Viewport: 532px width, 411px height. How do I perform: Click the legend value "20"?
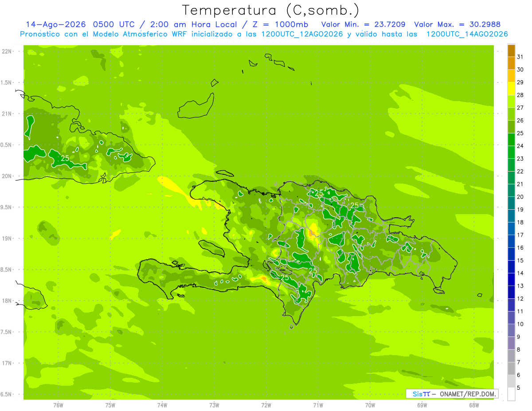[x=520, y=197]
